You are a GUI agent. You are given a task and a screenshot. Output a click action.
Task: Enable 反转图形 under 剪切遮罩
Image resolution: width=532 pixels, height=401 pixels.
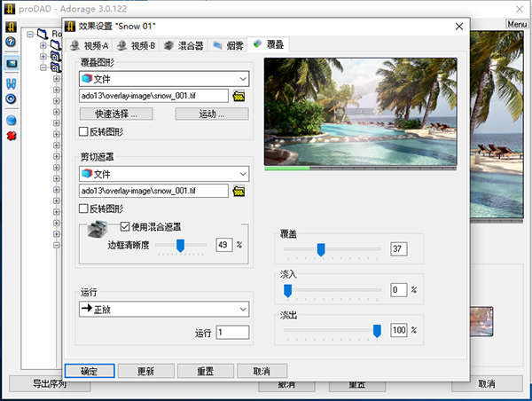point(83,209)
